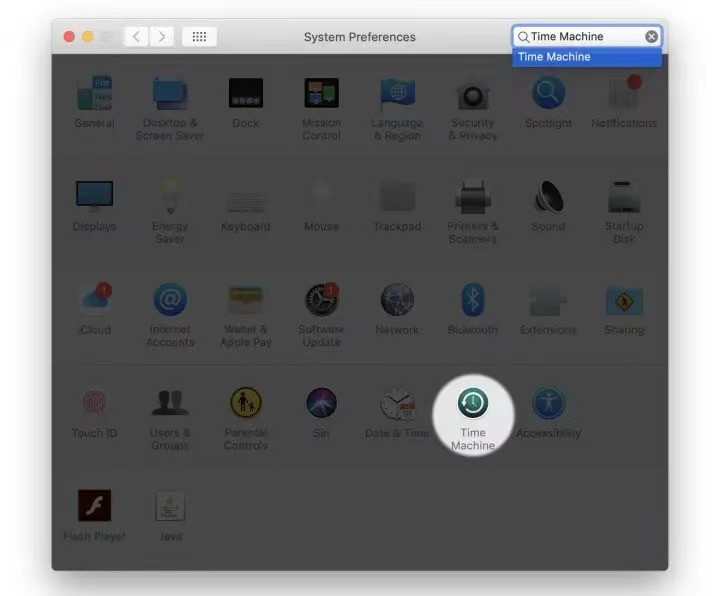Screen dimensions: 720x596
Task: Clear the search field text
Action: click(x=651, y=36)
